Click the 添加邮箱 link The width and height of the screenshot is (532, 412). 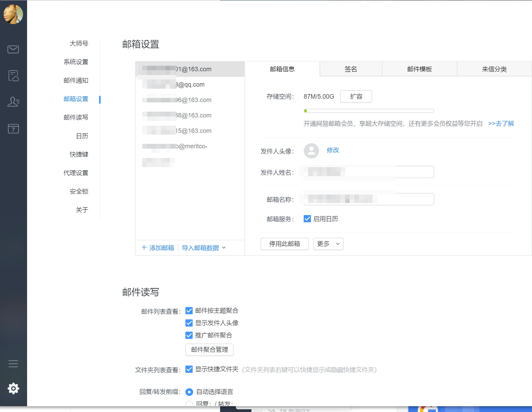161,248
